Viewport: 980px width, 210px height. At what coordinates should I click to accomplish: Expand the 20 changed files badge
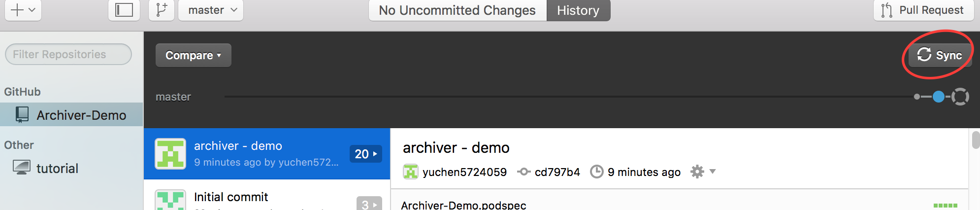(366, 154)
